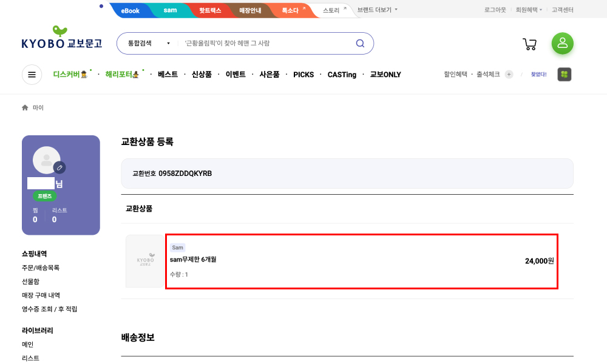Click the Kyobo logo to go home
This screenshot has height=364, width=607.
(61, 38)
